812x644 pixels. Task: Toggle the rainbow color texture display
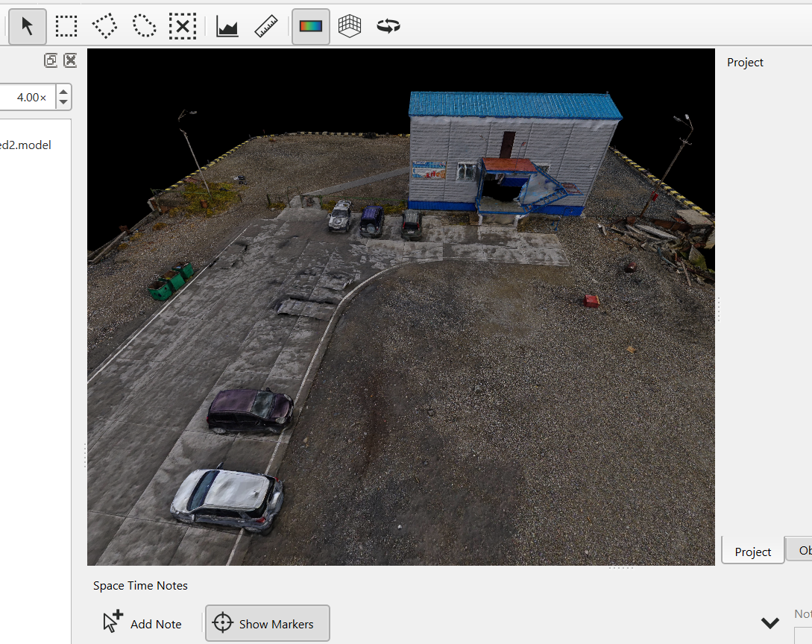pos(311,27)
